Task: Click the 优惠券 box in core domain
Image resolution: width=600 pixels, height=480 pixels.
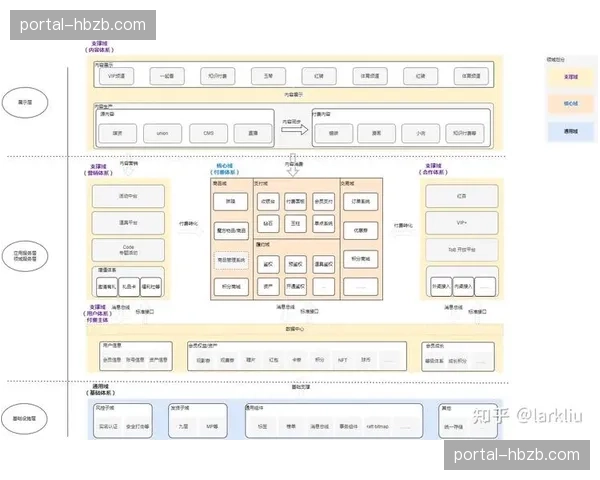Action: click(x=358, y=228)
